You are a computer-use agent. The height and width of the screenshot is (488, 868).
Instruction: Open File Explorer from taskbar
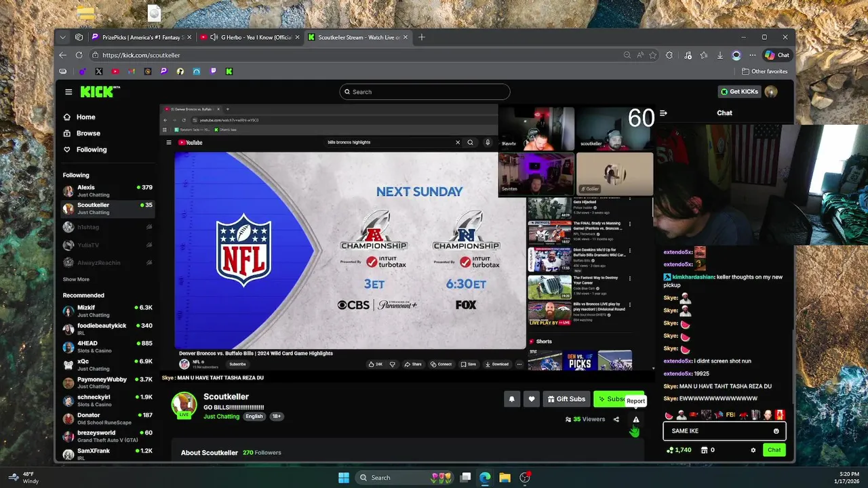(505, 477)
